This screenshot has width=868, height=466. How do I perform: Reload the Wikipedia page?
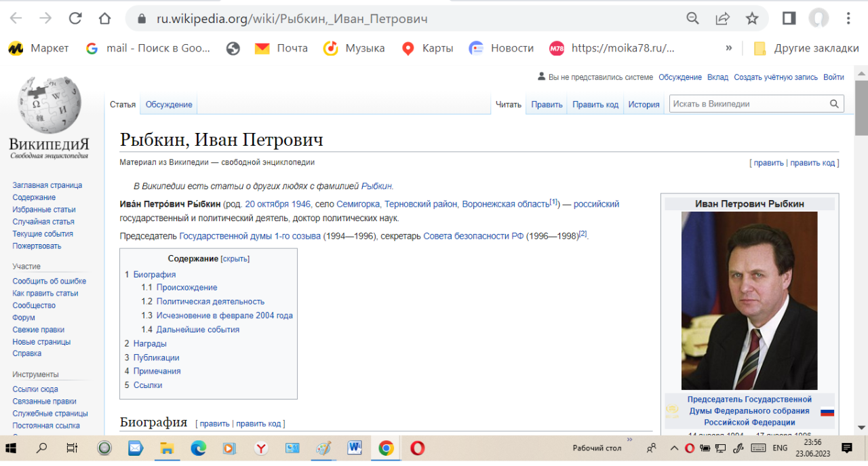coord(75,18)
